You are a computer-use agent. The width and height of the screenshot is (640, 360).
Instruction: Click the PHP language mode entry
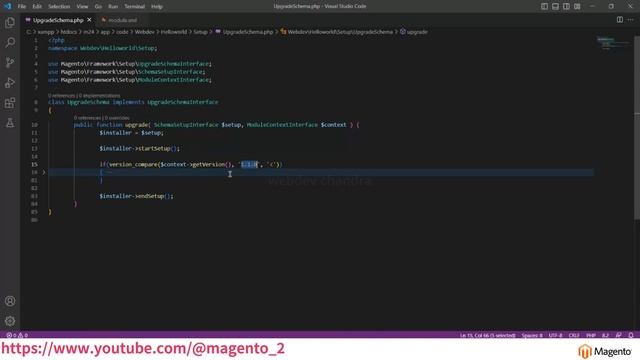[x=591, y=335]
